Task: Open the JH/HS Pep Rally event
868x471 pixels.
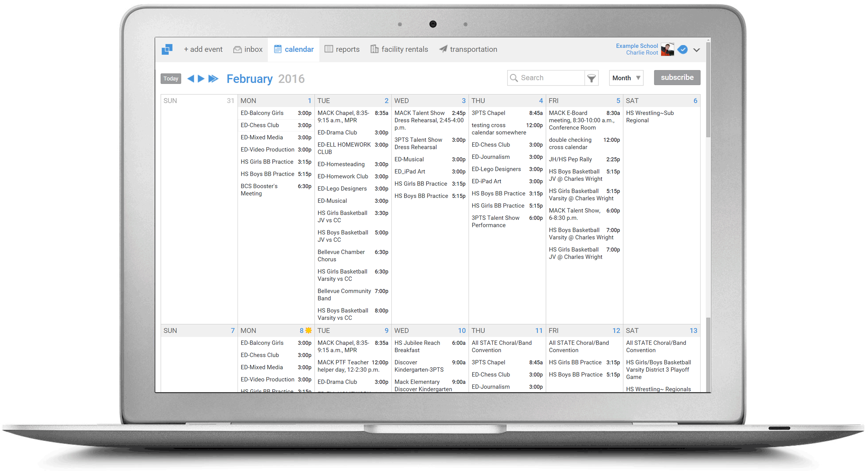Action: click(570, 159)
